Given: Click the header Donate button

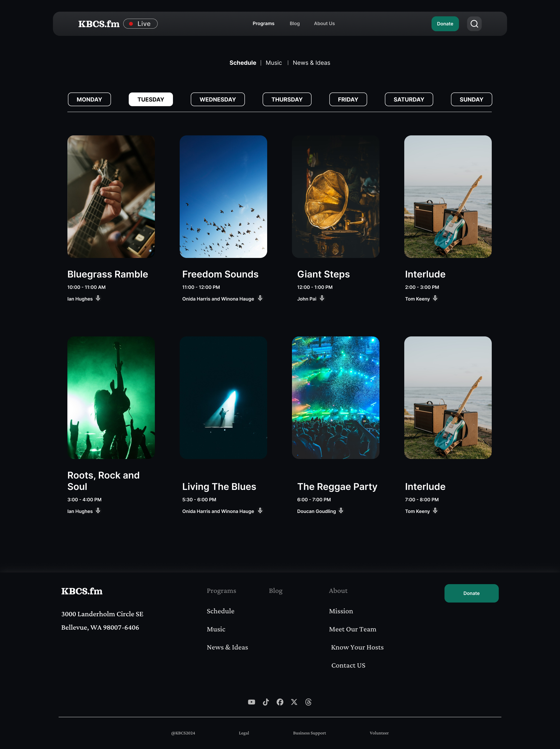Looking at the screenshot, I should pyautogui.click(x=444, y=24).
